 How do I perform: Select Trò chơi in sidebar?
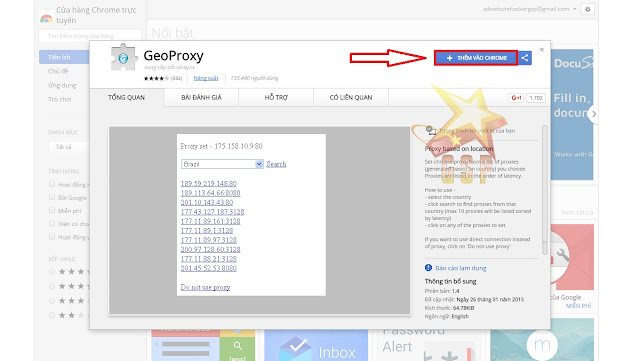[x=60, y=99]
